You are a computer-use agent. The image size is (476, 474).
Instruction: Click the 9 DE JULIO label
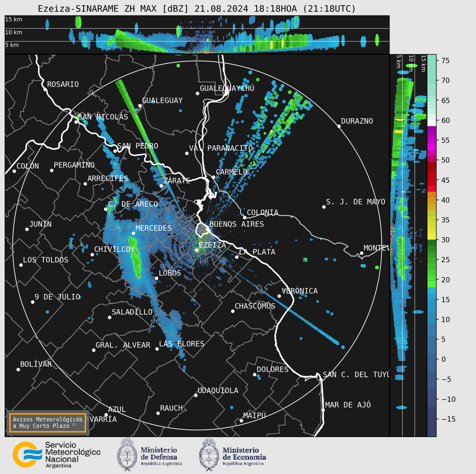pyautogui.click(x=57, y=297)
